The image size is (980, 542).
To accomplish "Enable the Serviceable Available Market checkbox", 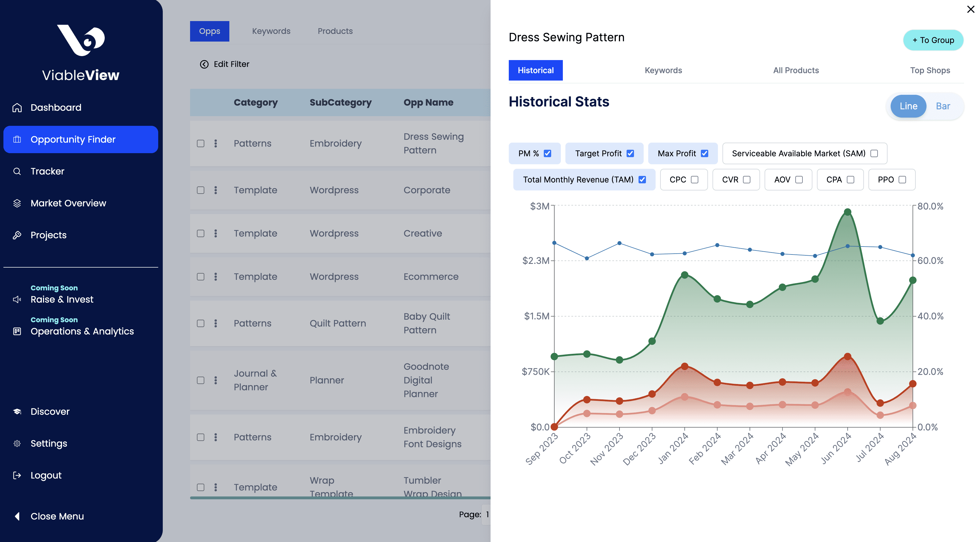I will 874,153.
